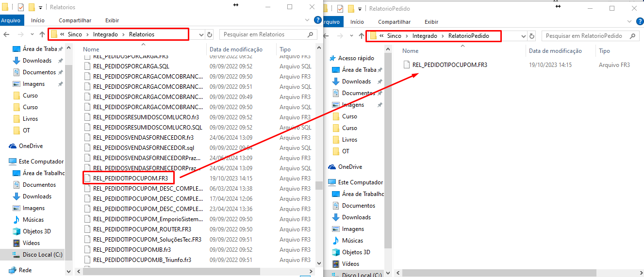Select file REL_PEDIDOSPORCARGA.SQL
This screenshot has width=644, height=277.
tap(131, 66)
